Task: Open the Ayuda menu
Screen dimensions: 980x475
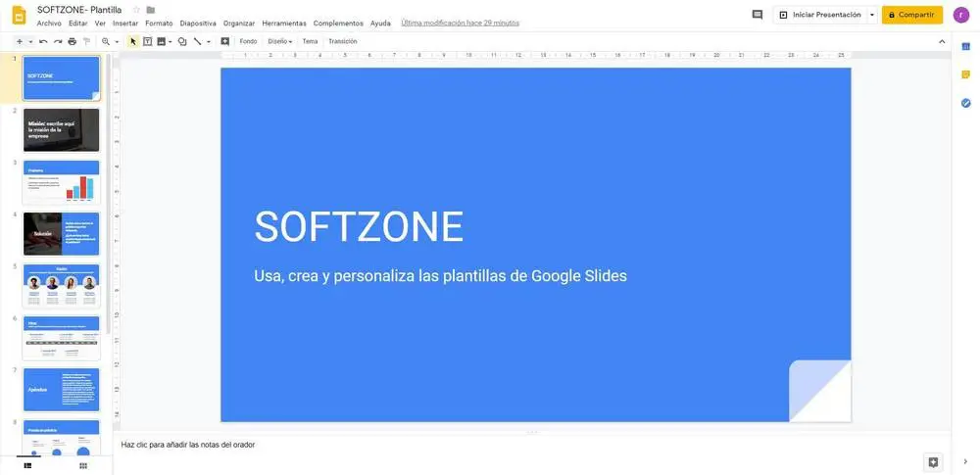Action: point(380,24)
